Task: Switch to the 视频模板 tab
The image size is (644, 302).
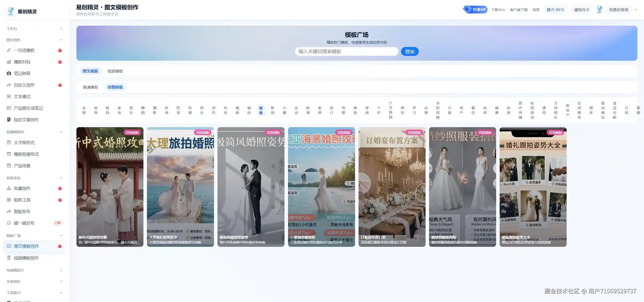Action: pyautogui.click(x=115, y=71)
